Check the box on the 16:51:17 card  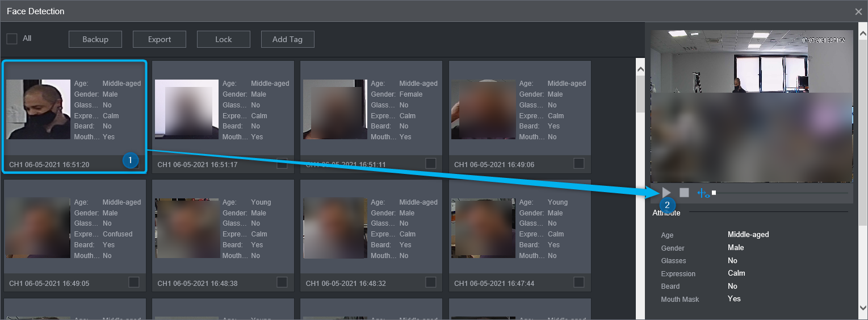click(x=282, y=164)
